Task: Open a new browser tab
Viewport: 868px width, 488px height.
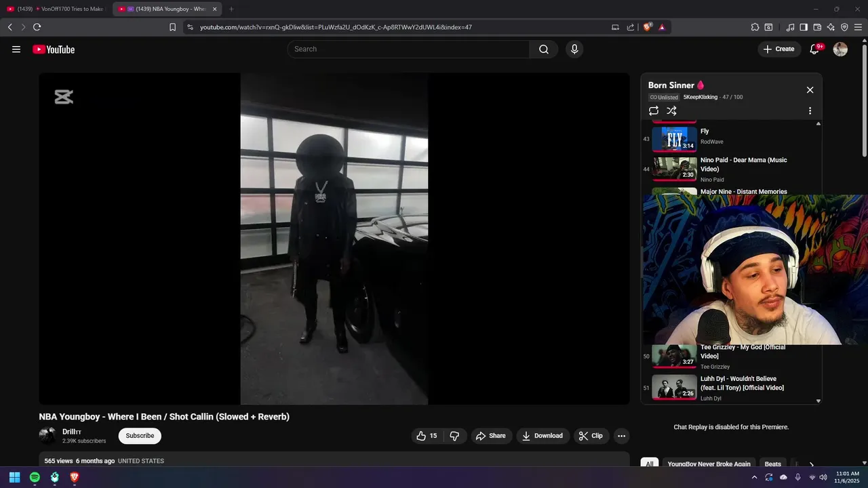Action: pyautogui.click(x=231, y=9)
